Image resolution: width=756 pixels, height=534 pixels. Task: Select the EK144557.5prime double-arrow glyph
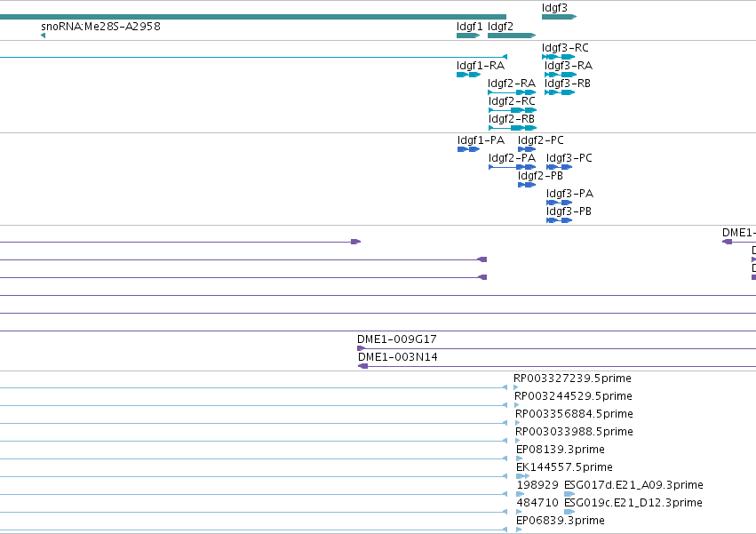522,476
